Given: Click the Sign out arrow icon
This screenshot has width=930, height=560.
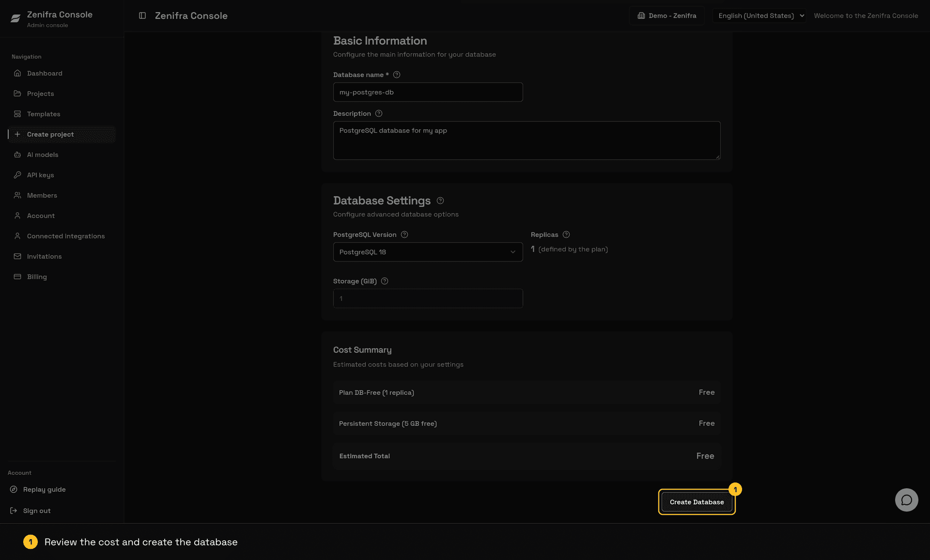Looking at the screenshot, I should click(14, 511).
